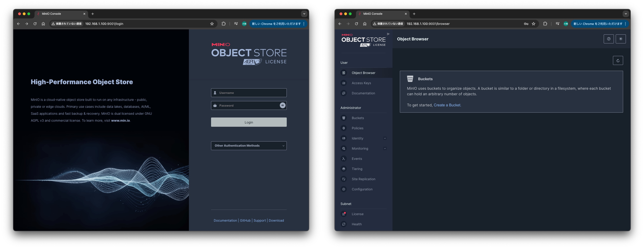Click the Documentation menu item in sidebar
This screenshot has width=644, height=248.
click(363, 93)
